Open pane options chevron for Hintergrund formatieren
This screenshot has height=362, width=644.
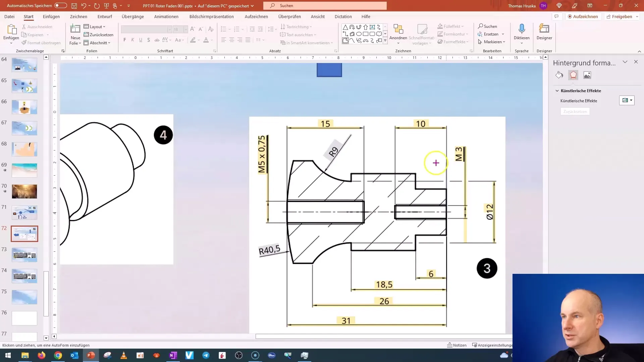(625, 62)
